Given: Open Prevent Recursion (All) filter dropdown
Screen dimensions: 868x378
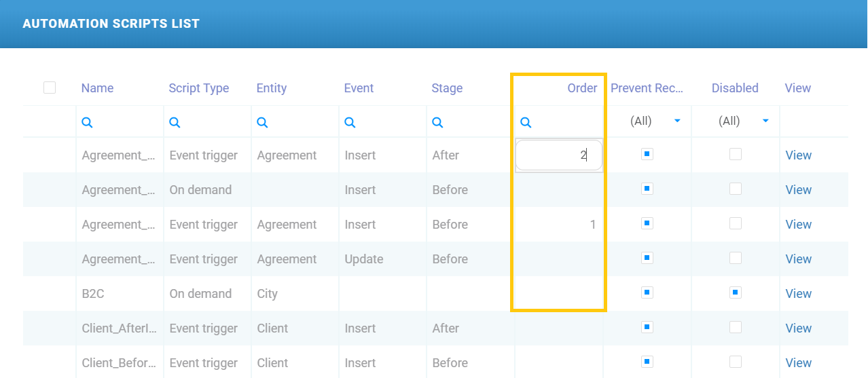Looking at the screenshot, I should (x=677, y=121).
